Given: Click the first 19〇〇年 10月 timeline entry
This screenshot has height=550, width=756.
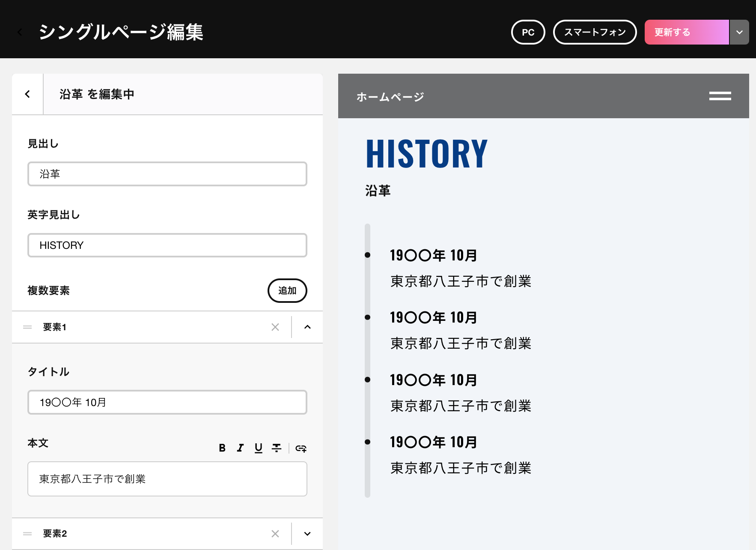Looking at the screenshot, I should [433, 255].
